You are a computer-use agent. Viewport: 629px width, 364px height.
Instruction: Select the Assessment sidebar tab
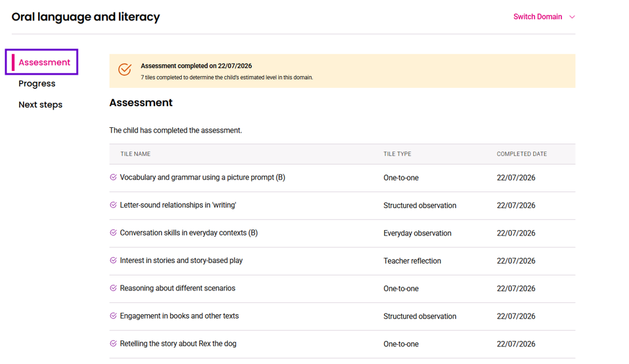pos(44,62)
